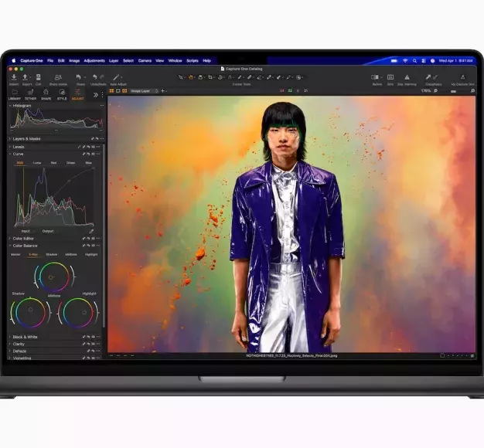Screen dimensions: 484x448
Task: Click the Export icon in the toolbar
Action: tap(26, 77)
